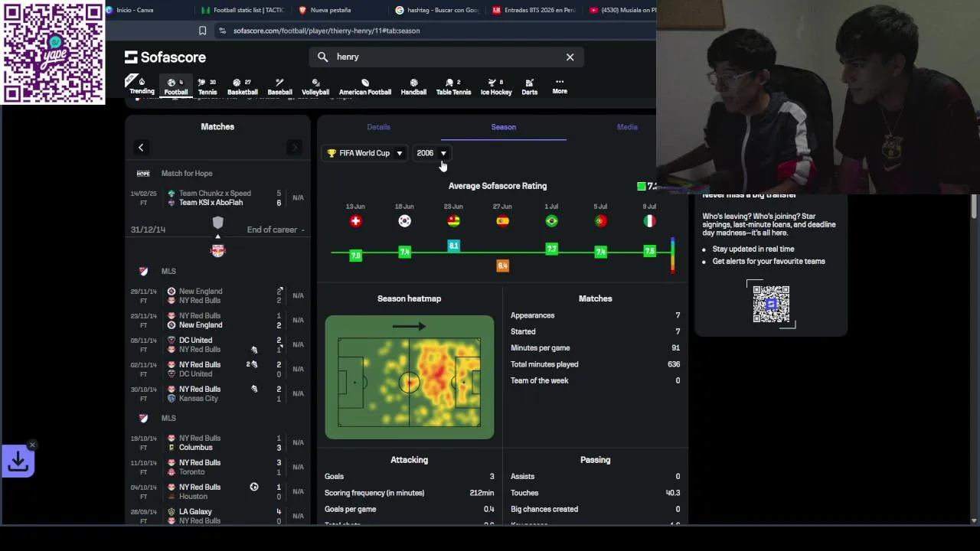The height and width of the screenshot is (551, 980).
Task: Select the Football sport category
Action: click(175, 86)
